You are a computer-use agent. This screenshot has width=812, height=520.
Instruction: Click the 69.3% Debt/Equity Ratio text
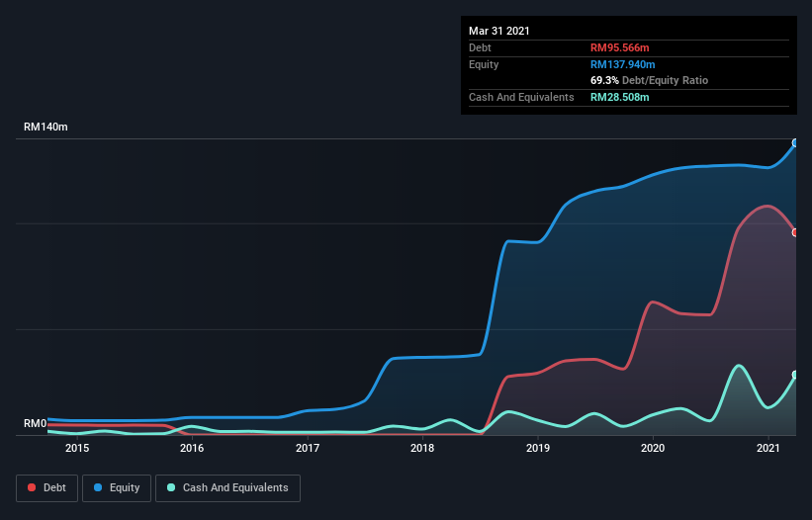[650, 80]
